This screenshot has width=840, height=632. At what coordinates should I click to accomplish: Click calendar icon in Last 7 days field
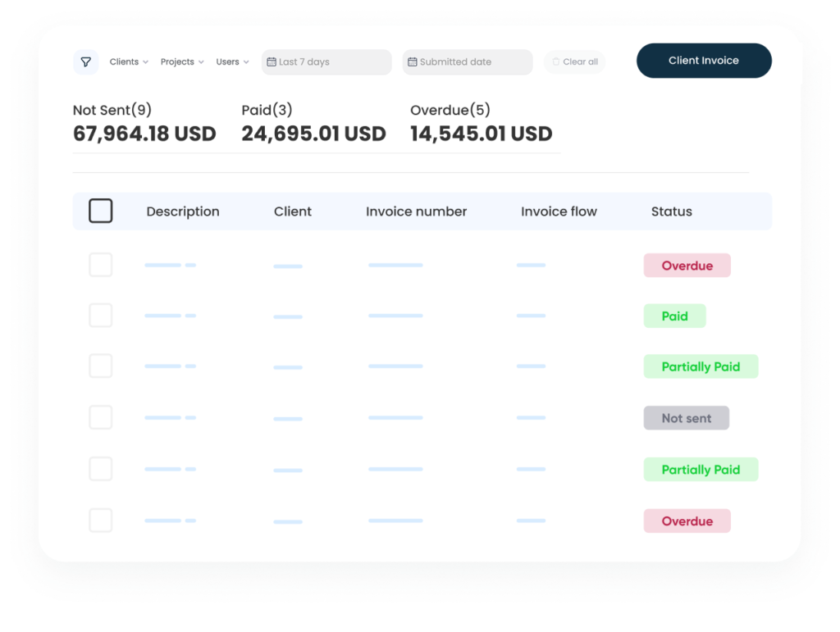272,62
